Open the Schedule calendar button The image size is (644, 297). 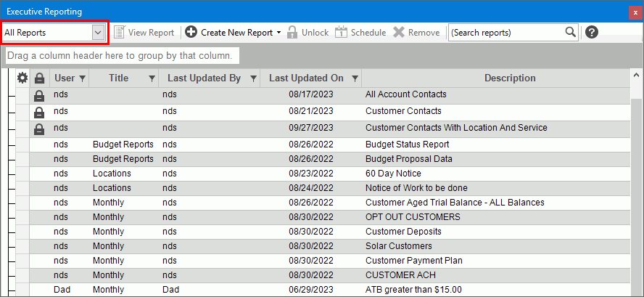360,33
